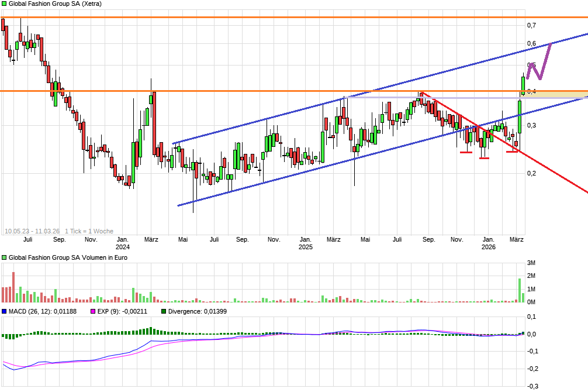Screen dimensions: 588x392
Task: Click the 3M volume axis label
Action: [531, 262]
